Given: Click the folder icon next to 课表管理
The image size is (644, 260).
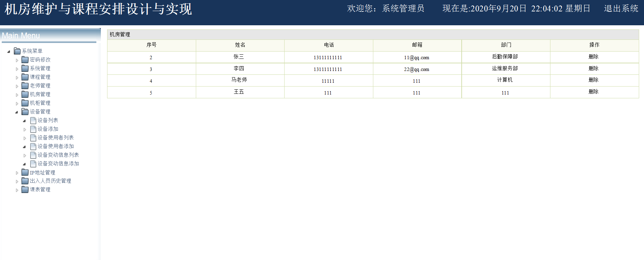Looking at the screenshot, I should coord(25,190).
